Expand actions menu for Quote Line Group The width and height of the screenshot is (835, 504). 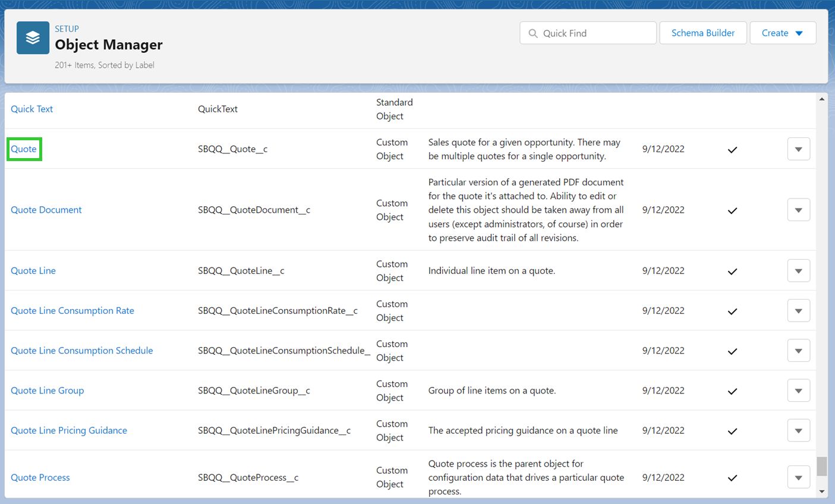[x=799, y=390]
